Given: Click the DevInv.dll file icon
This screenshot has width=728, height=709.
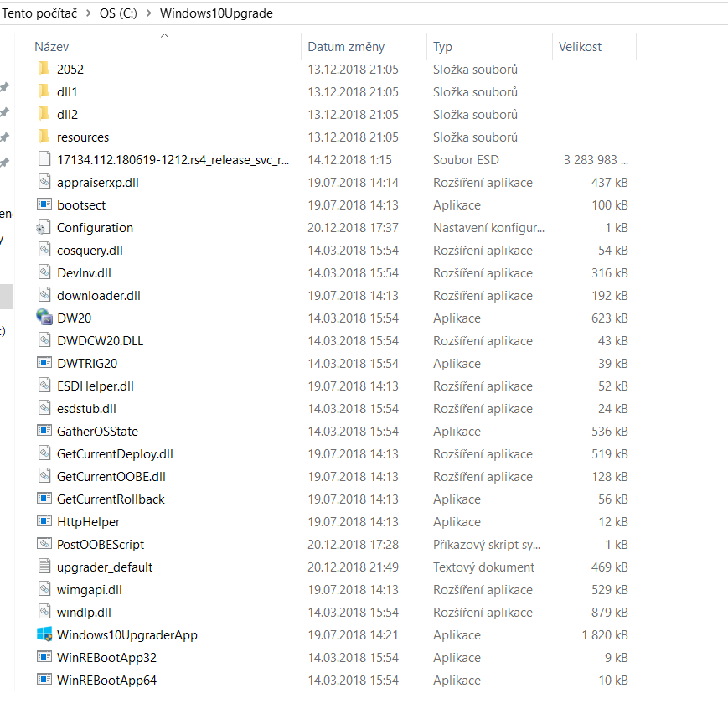Looking at the screenshot, I should (x=44, y=272).
